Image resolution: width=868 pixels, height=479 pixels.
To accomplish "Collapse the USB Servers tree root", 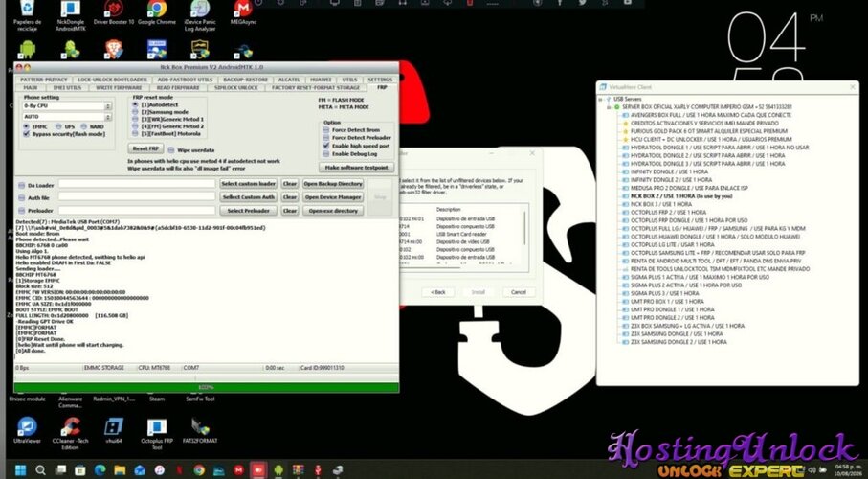I will pyautogui.click(x=601, y=99).
